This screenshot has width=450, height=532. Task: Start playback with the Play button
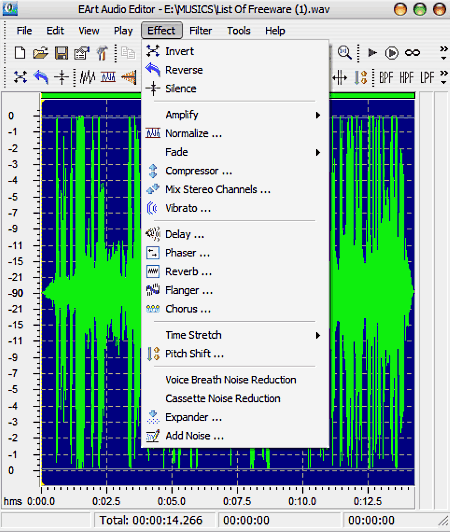[x=372, y=53]
